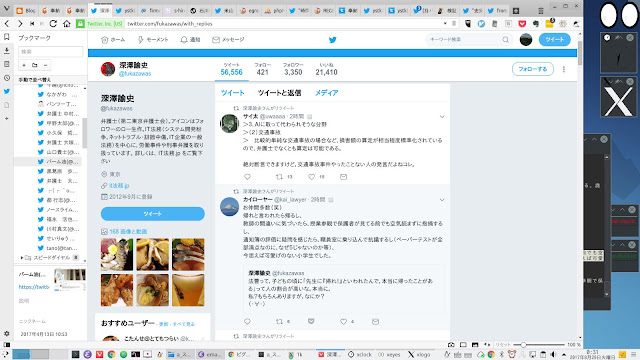Click the bookmark panel 検索 search field

click(51, 51)
